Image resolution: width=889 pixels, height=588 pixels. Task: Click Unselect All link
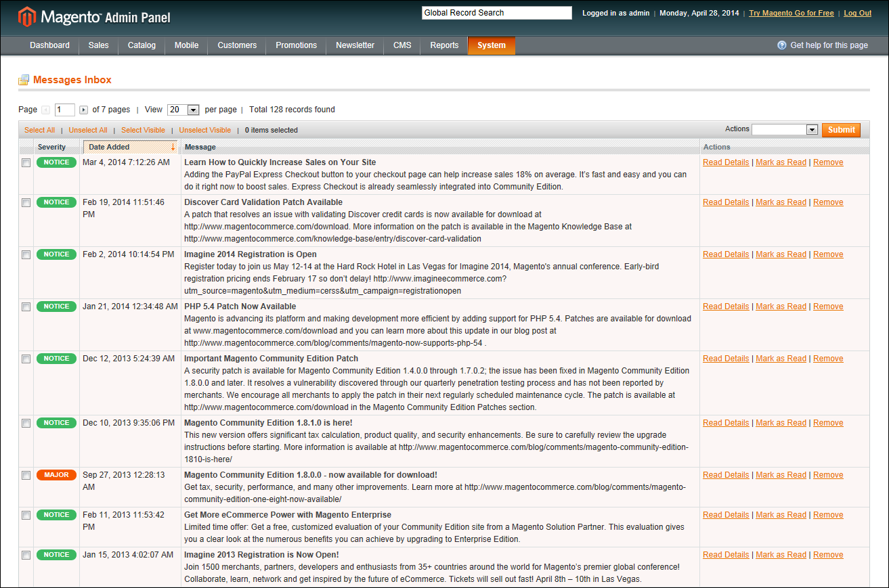(x=88, y=130)
